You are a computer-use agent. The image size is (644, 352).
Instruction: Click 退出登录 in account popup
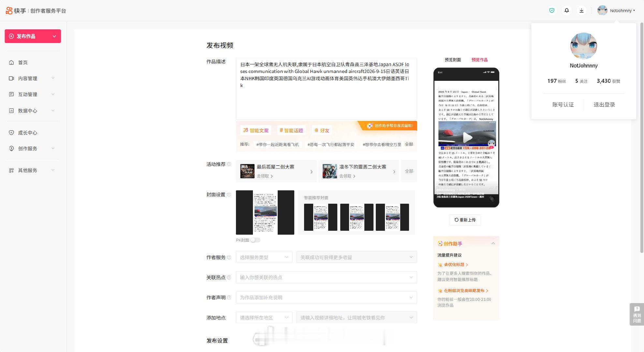(604, 105)
